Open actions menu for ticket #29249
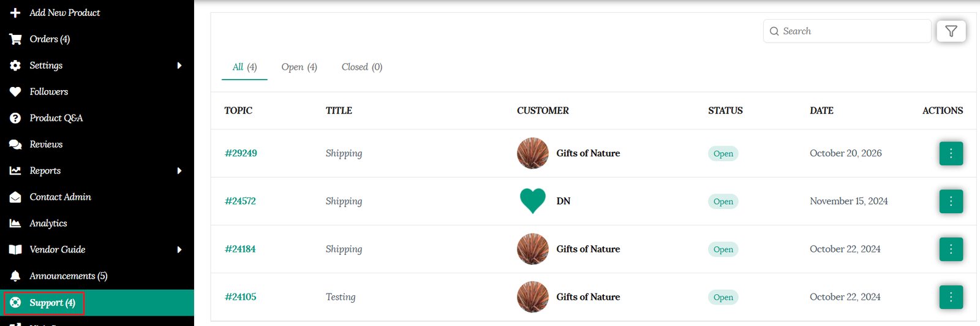The image size is (980, 326). click(951, 153)
